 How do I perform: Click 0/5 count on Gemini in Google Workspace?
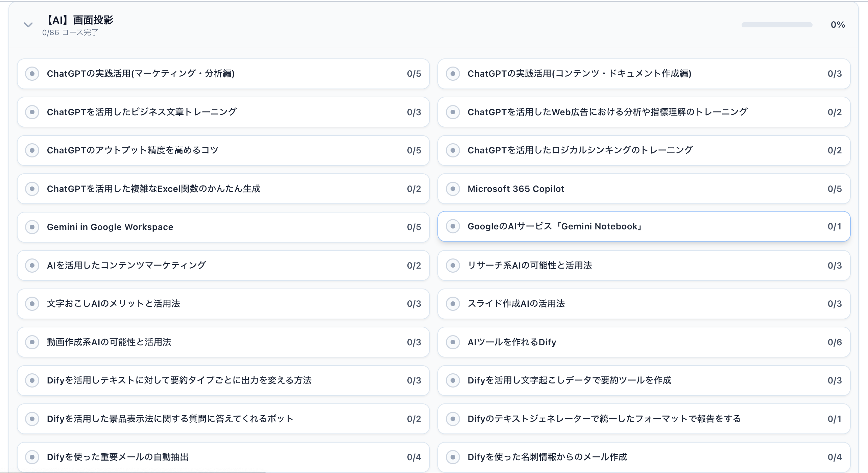coord(414,227)
